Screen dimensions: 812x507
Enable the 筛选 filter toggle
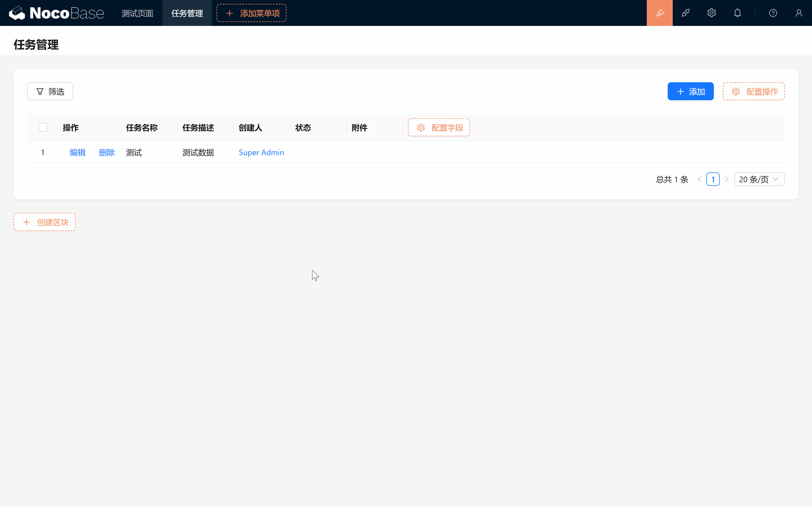50,91
